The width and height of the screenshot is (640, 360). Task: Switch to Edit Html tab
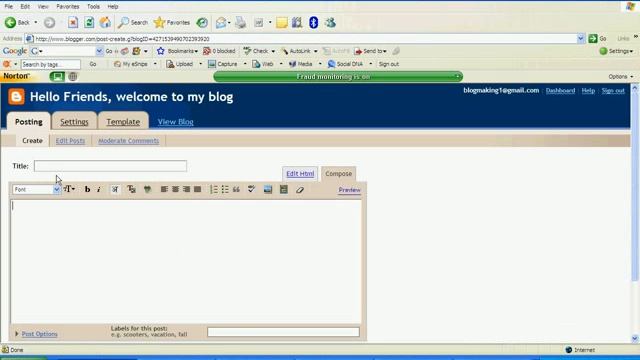click(x=300, y=174)
